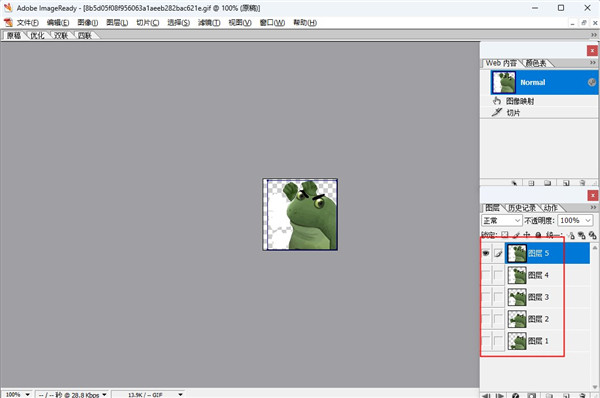Show 图层 4 via its visibility box
This screenshot has width=600, height=398.
click(486, 275)
